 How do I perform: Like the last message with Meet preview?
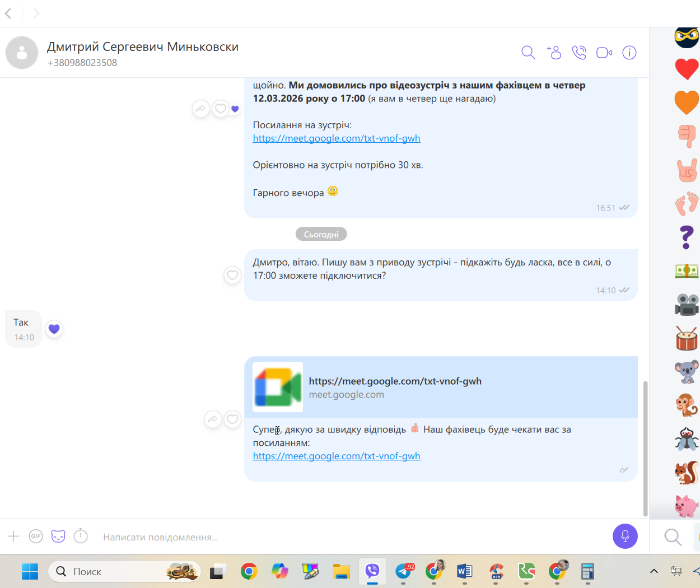pyautogui.click(x=232, y=419)
